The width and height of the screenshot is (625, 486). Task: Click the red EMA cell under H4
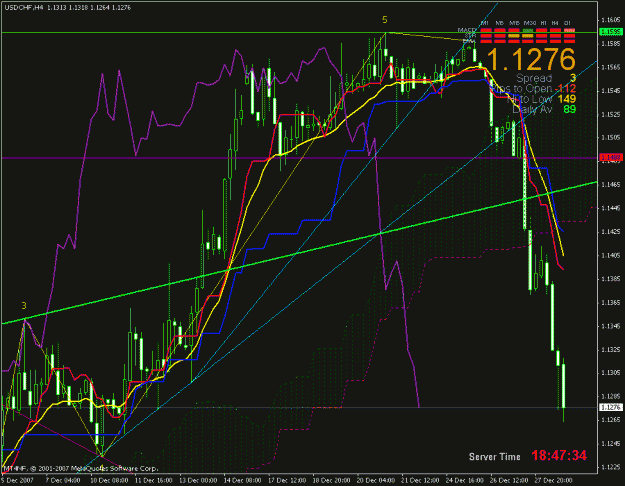(555, 41)
